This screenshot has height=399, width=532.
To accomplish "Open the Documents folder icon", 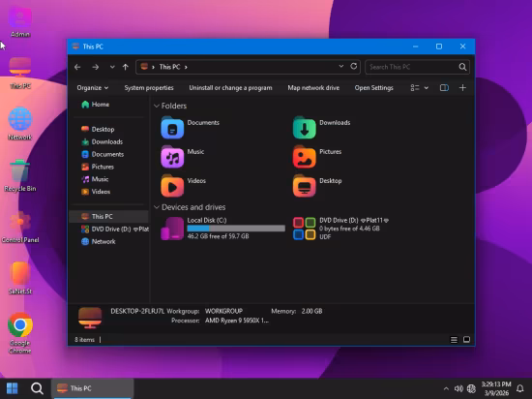I will pyautogui.click(x=172, y=128).
